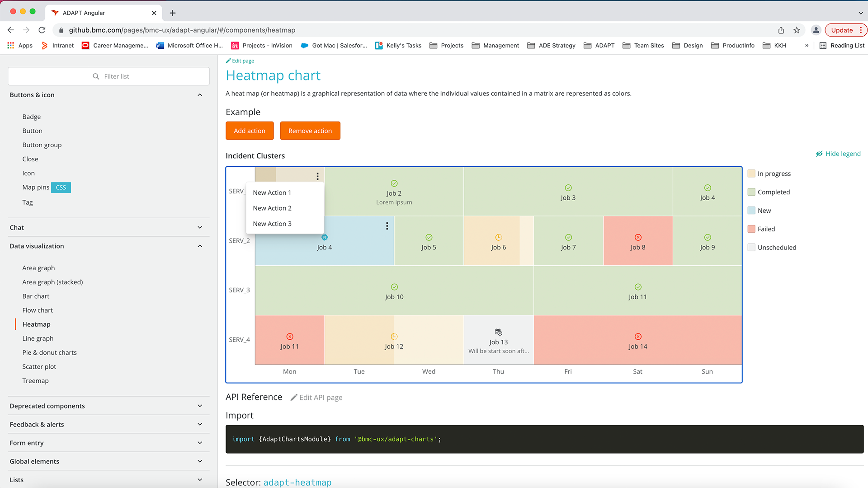Click the in-progress clock icon on Job 6
The height and width of the screenshot is (488, 868).
(498, 238)
